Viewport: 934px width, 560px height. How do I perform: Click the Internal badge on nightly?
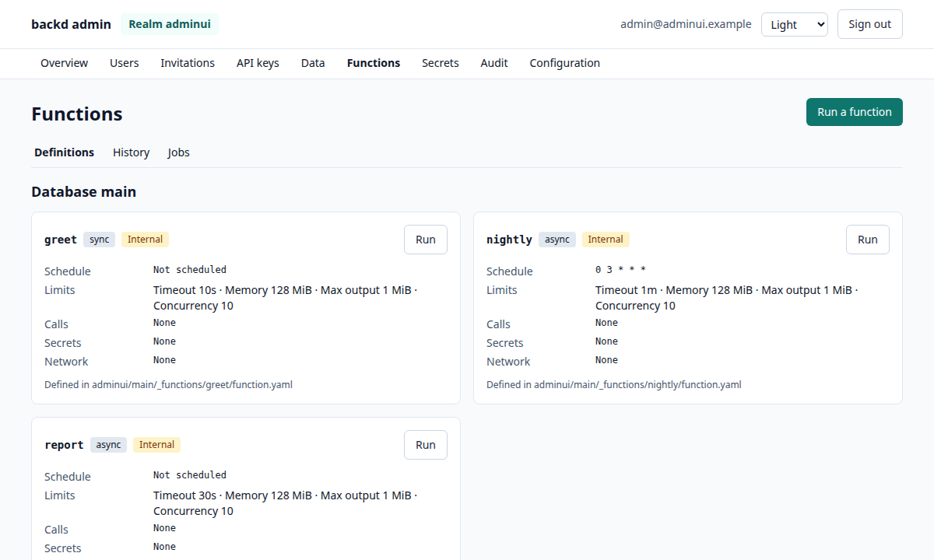tap(606, 240)
